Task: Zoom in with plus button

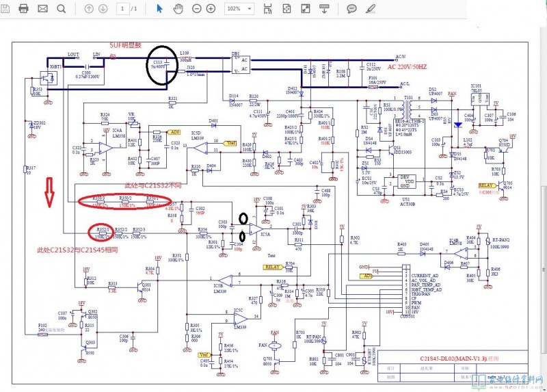Action: point(211,9)
